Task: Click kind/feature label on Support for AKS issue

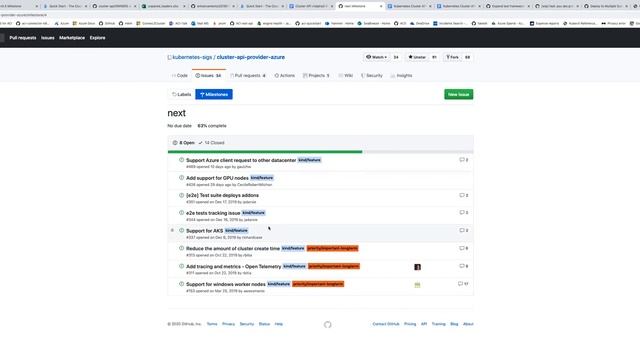Action: [x=236, y=231]
